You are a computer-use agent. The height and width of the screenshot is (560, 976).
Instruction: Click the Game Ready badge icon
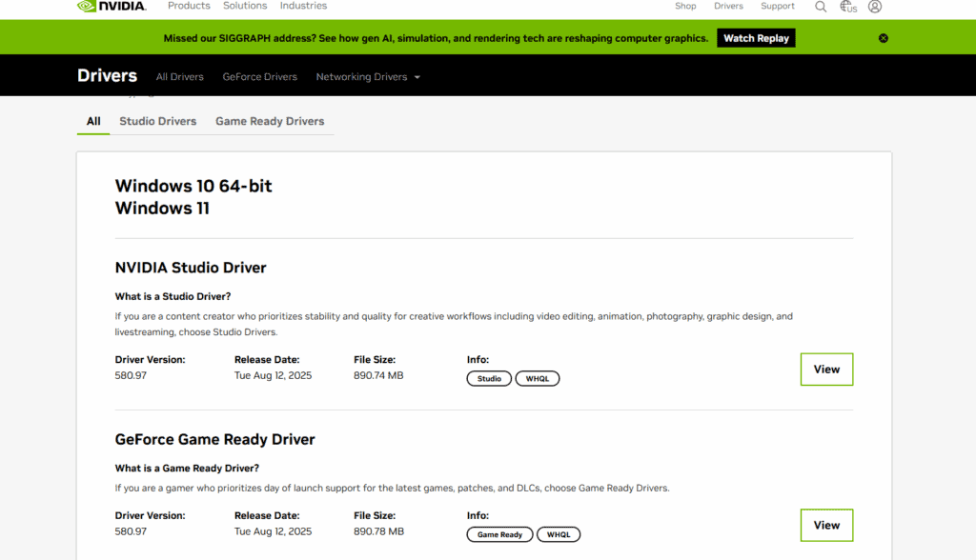499,534
